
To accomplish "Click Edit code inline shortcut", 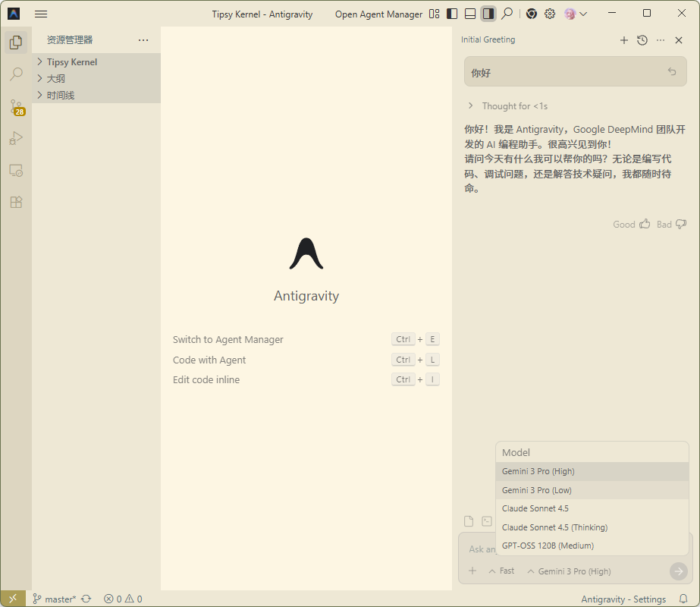I will click(x=306, y=379).
